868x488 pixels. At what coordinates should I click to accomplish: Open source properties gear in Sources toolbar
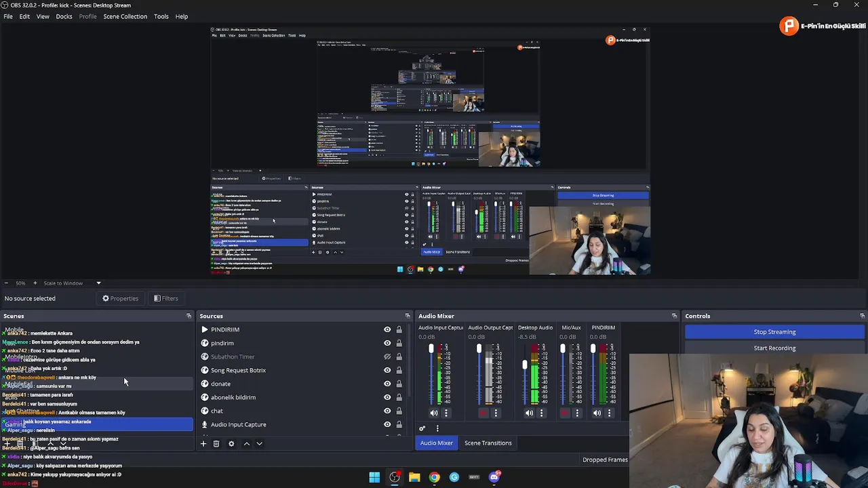[x=231, y=443]
